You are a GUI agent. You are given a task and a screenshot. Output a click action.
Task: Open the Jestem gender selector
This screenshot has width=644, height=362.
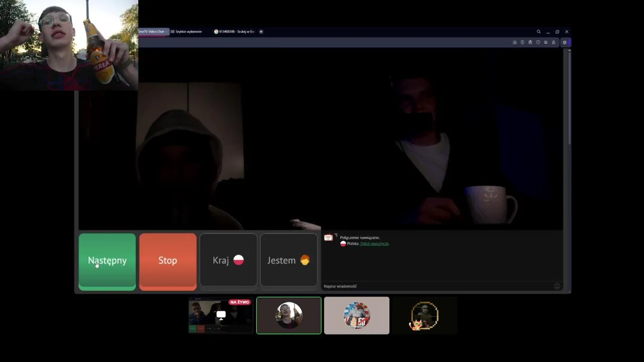point(289,260)
